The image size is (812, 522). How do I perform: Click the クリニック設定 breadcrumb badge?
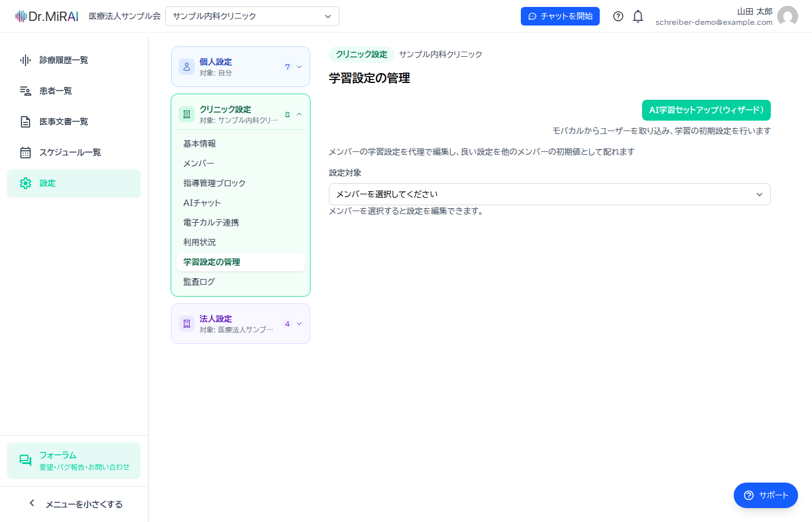coord(362,55)
